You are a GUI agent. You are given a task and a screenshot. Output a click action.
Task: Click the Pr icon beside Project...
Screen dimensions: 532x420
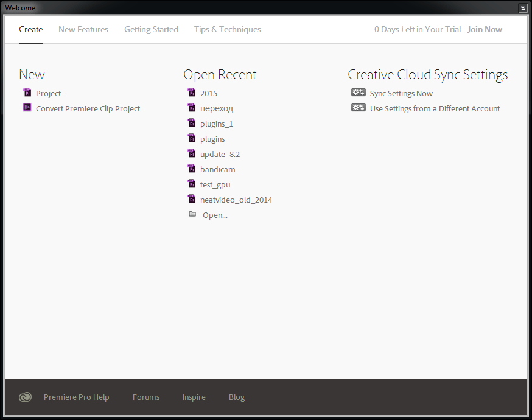coord(27,93)
